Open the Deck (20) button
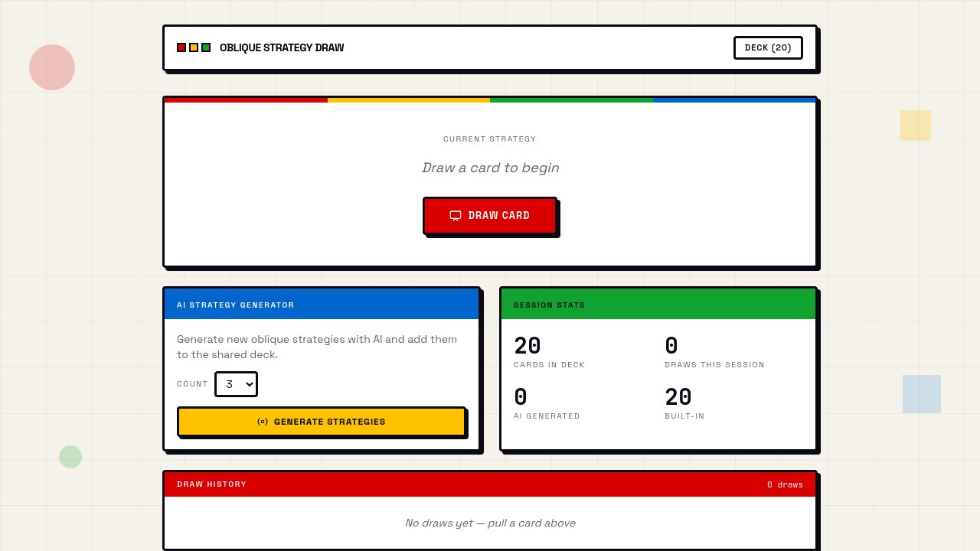The height and width of the screenshot is (551, 980). pyautogui.click(x=768, y=47)
